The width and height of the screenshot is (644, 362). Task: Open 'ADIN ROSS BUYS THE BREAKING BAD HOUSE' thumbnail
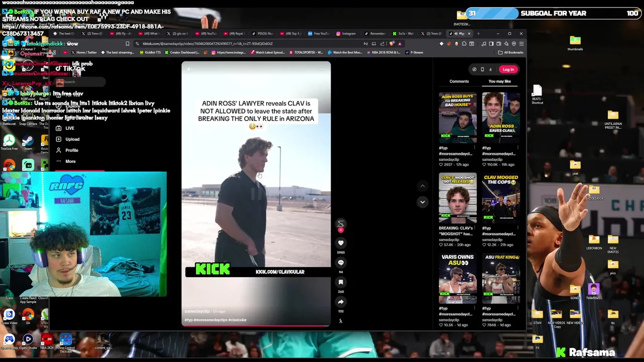tap(457, 117)
